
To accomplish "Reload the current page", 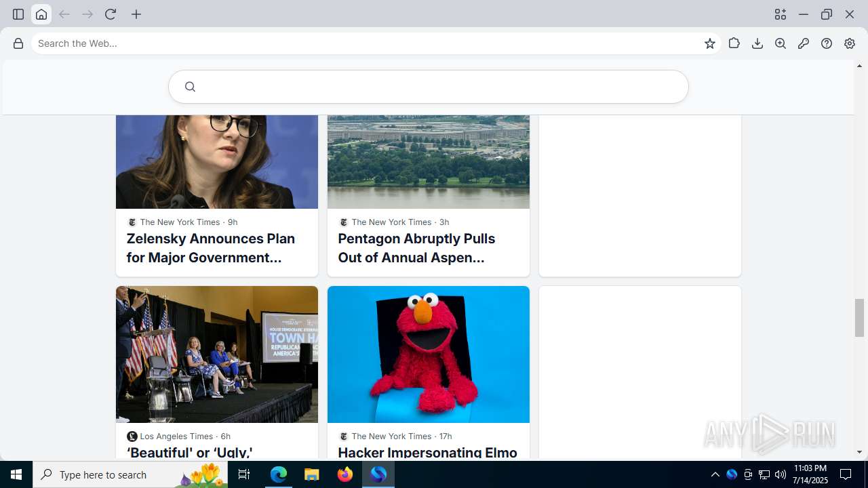I will tap(111, 14).
